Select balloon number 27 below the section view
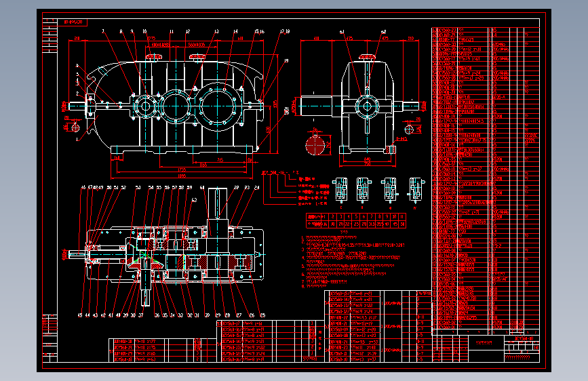This screenshot has height=381, width=588. pyautogui.click(x=239, y=315)
